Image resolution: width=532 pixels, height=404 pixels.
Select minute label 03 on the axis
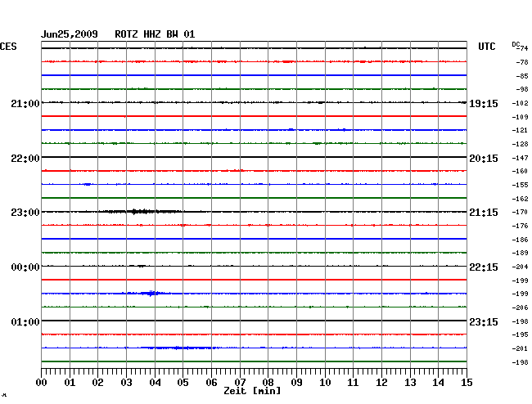(x=126, y=383)
